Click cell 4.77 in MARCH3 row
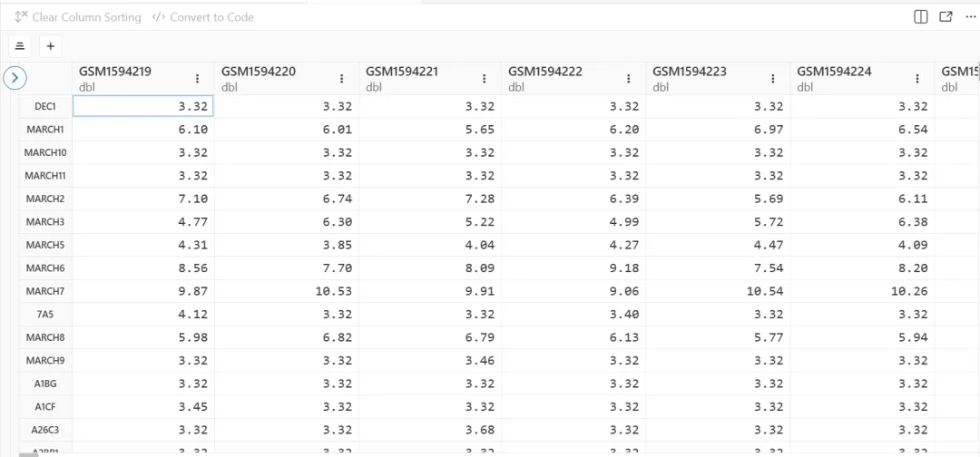The width and height of the screenshot is (980, 457). point(143,222)
